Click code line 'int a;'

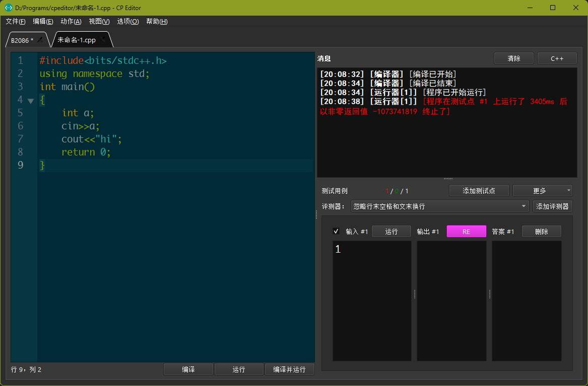click(78, 113)
